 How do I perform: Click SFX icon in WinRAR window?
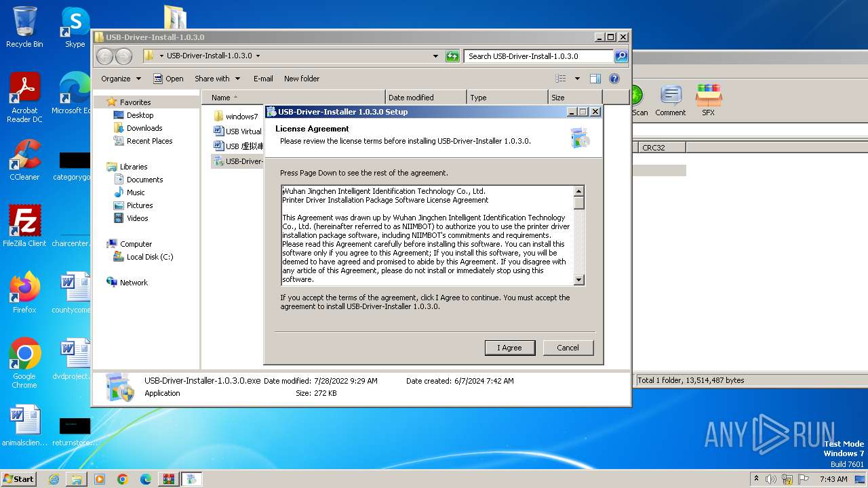(x=708, y=100)
